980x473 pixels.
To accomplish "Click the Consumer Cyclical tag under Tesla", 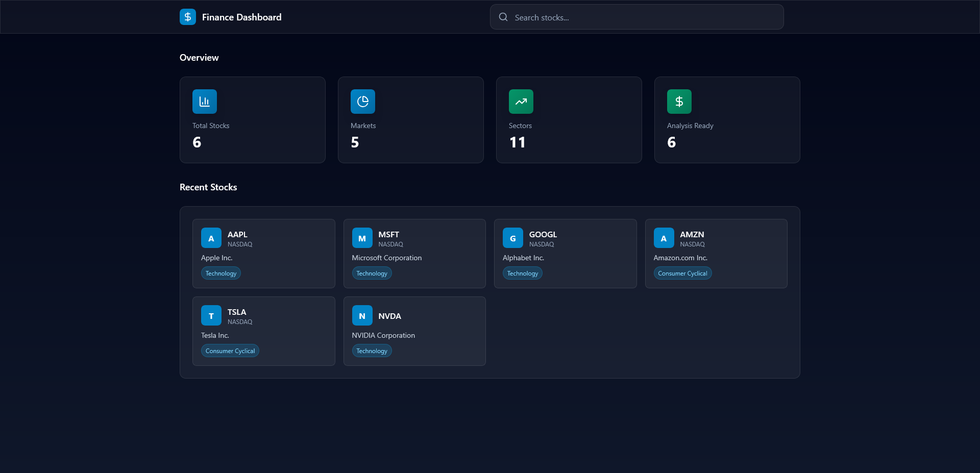I will click(x=230, y=351).
